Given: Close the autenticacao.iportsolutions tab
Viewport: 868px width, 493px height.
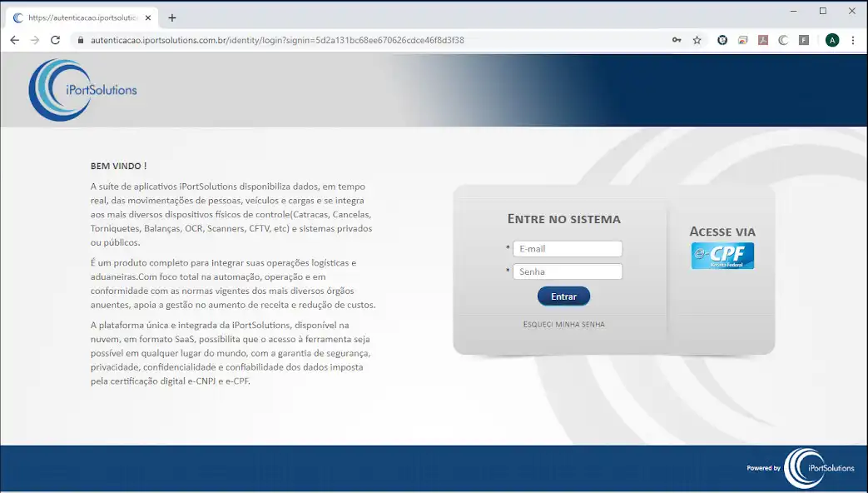Looking at the screenshot, I should click(x=148, y=17).
